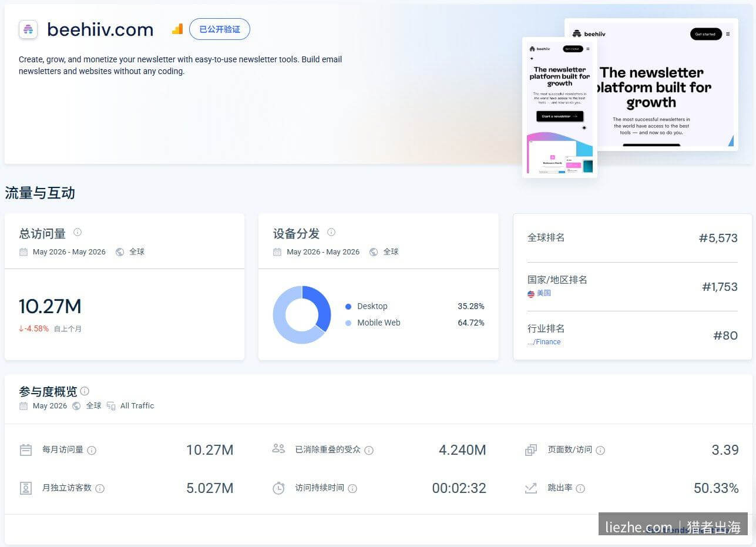Click the calendar icon in 设备分发 card

click(277, 252)
